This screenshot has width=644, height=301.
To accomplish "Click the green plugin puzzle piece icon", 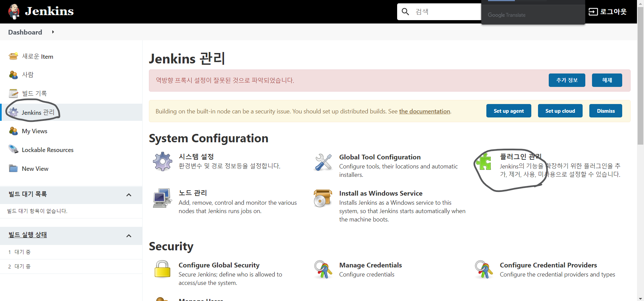I will click(x=484, y=162).
